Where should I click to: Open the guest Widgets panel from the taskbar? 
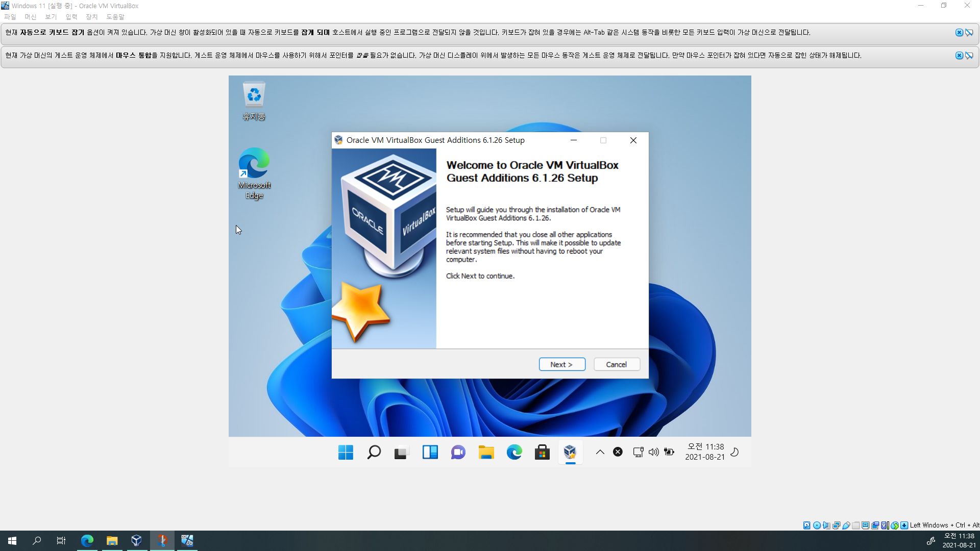pyautogui.click(x=430, y=452)
